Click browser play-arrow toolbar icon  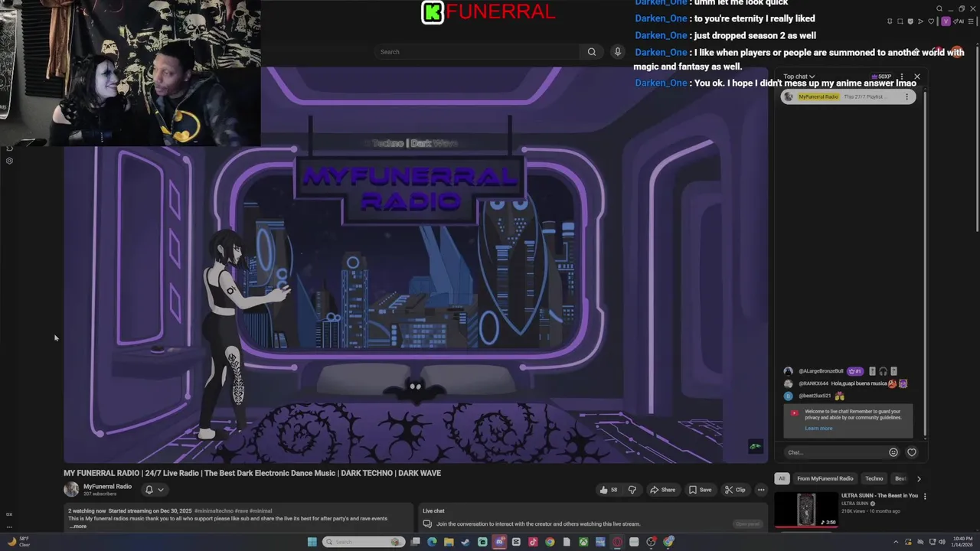(921, 21)
